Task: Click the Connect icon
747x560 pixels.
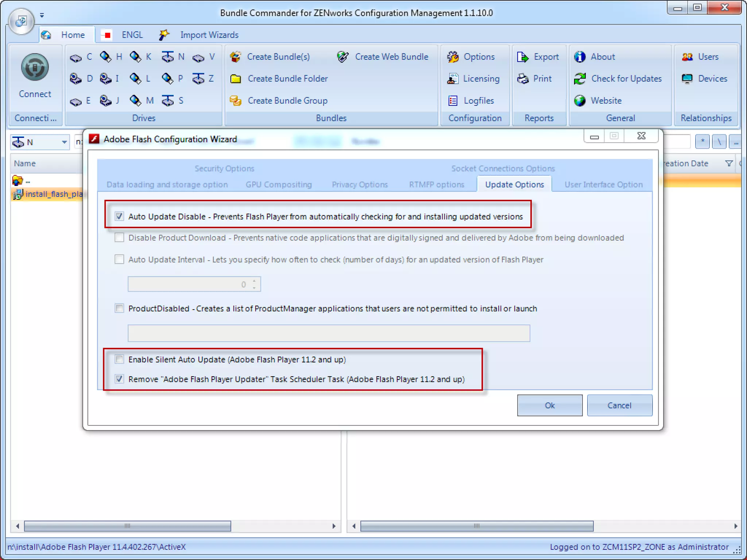Action: point(35,67)
